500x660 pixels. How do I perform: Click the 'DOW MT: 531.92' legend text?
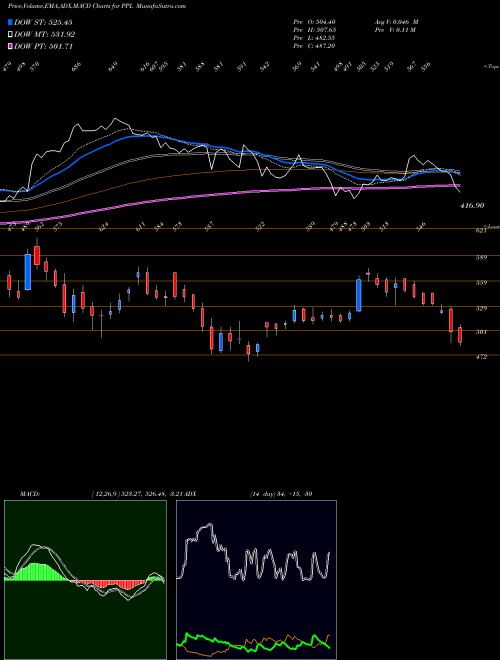pyautogui.click(x=45, y=35)
